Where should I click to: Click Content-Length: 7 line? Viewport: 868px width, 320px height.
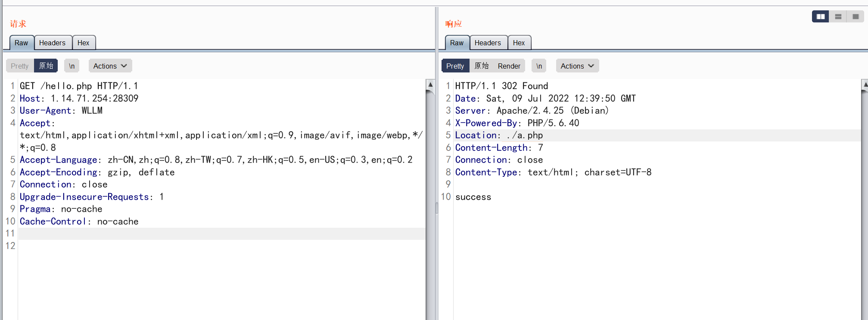coord(499,147)
